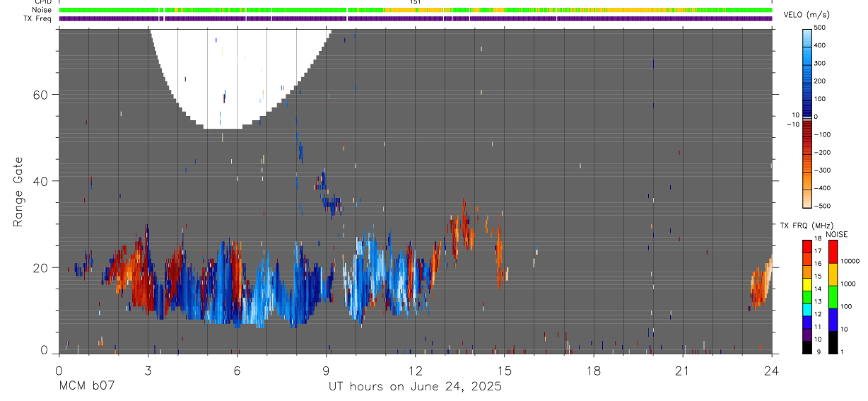Viewport: 868px width, 401px height.
Task: Click the "−500" tick at colorbar bottom
Action: (x=822, y=207)
